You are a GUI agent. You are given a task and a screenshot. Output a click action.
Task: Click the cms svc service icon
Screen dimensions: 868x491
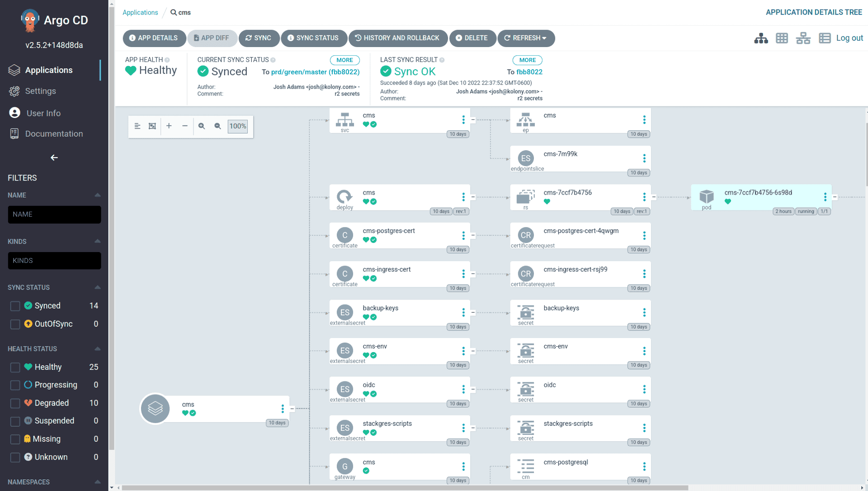click(x=345, y=120)
